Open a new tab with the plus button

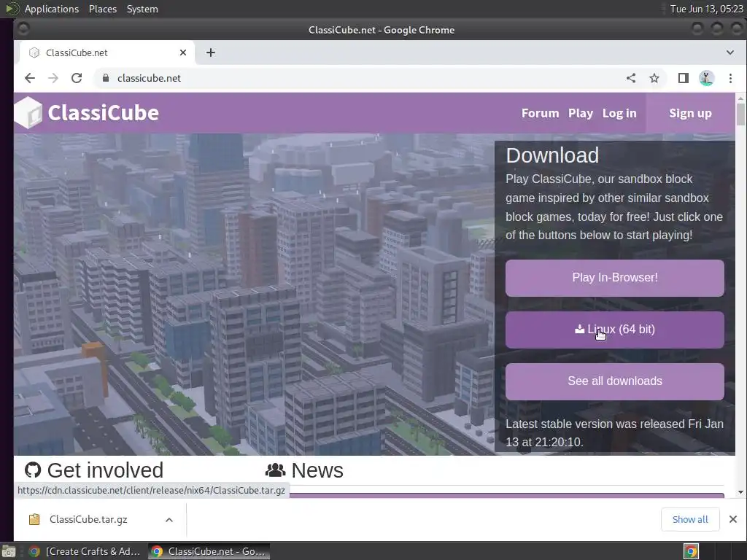pyautogui.click(x=211, y=52)
